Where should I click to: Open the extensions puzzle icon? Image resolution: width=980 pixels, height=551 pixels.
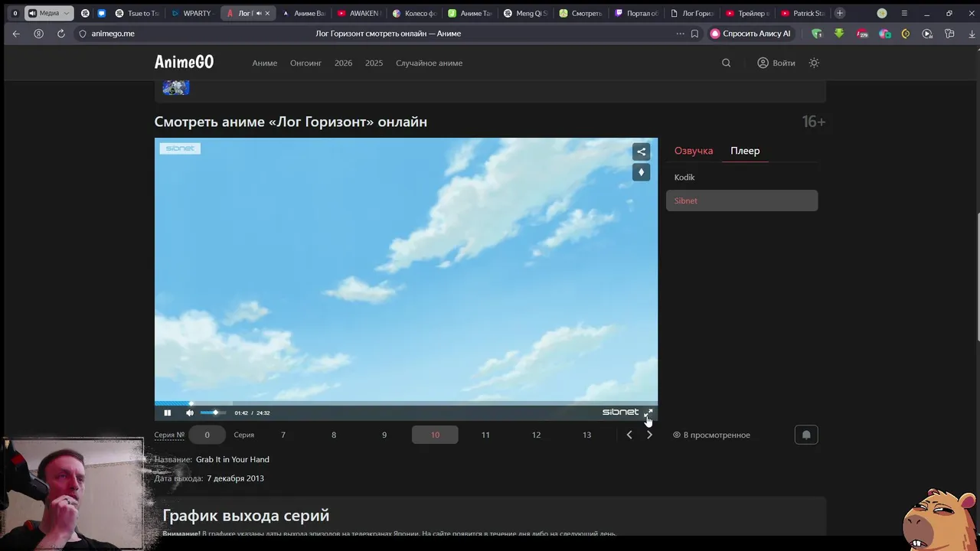pyautogui.click(x=949, y=34)
